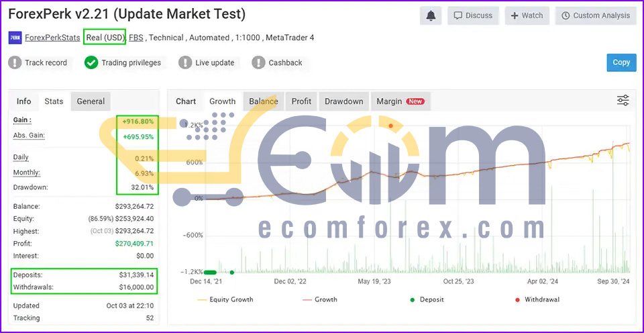Viewport: 644px width, 333px height.
Task: Click the $31,339.14 deposits value
Action: click(136, 275)
